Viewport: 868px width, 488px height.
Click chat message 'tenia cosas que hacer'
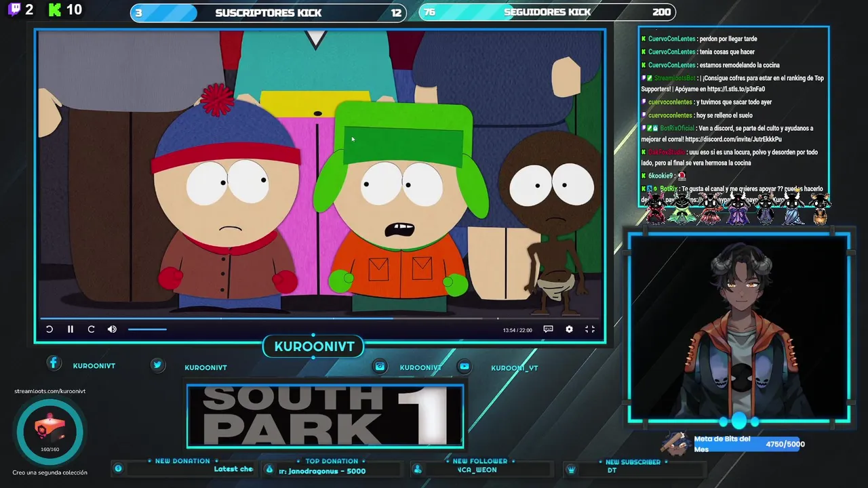[x=727, y=52]
